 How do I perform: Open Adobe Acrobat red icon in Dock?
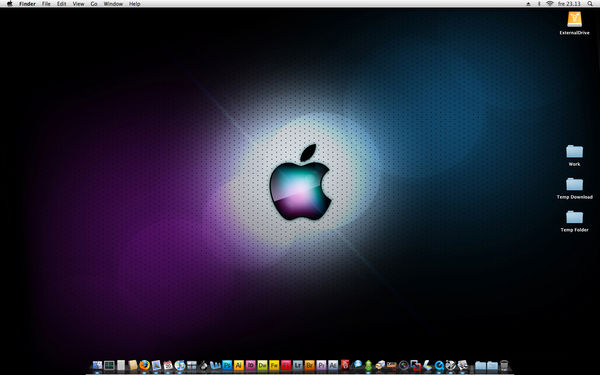(345, 365)
